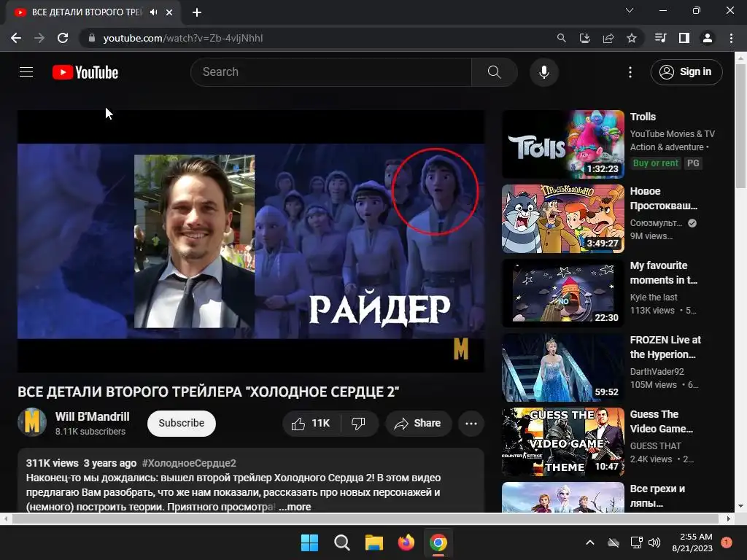The height and width of the screenshot is (560, 747).
Task: Close the current YouTube tab
Action: [169, 12]
